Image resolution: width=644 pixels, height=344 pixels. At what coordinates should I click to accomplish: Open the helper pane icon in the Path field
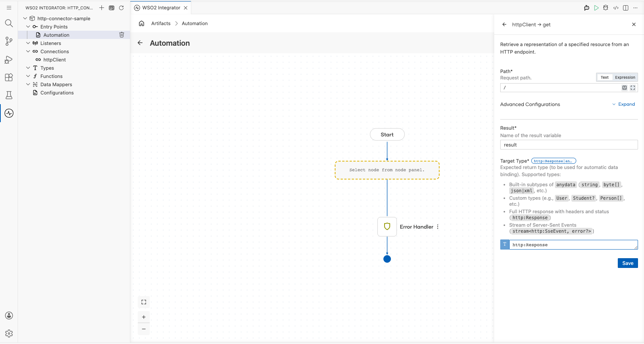coord(625,88)
